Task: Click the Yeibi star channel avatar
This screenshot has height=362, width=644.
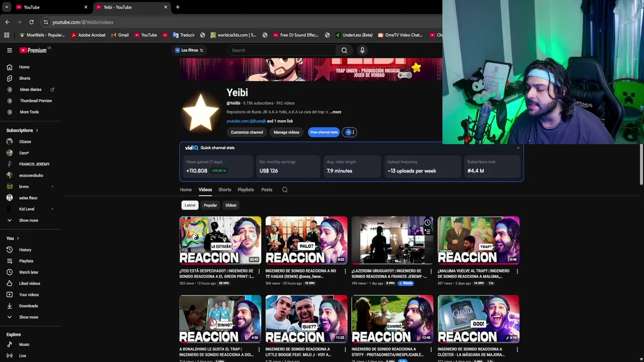Action: (201, 112)
